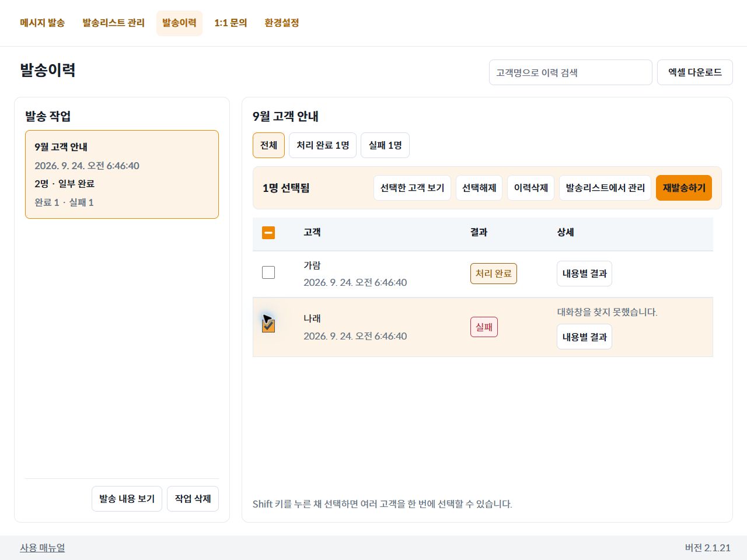Open the 사용 매뉴얼 link
Image resolution: width=747 pixels, height=560 pixels.
coord(43,548)
